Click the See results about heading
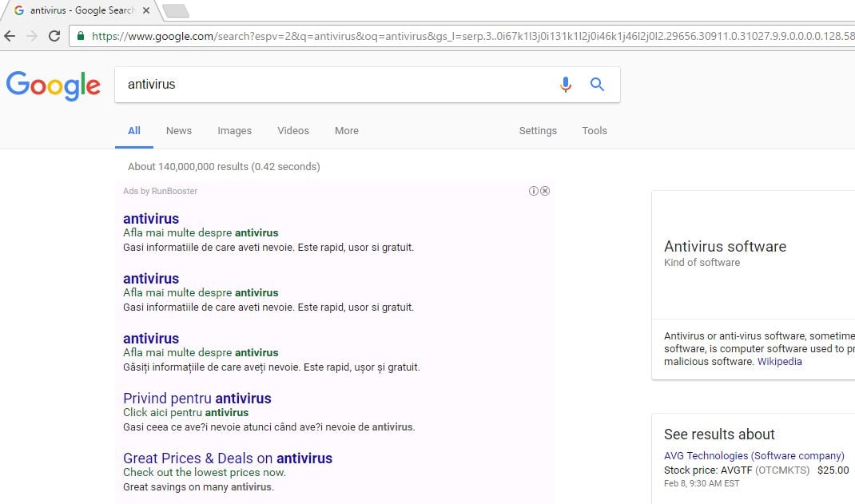The width and height of the screenshot is (855, 504). (x=719, y=435)
